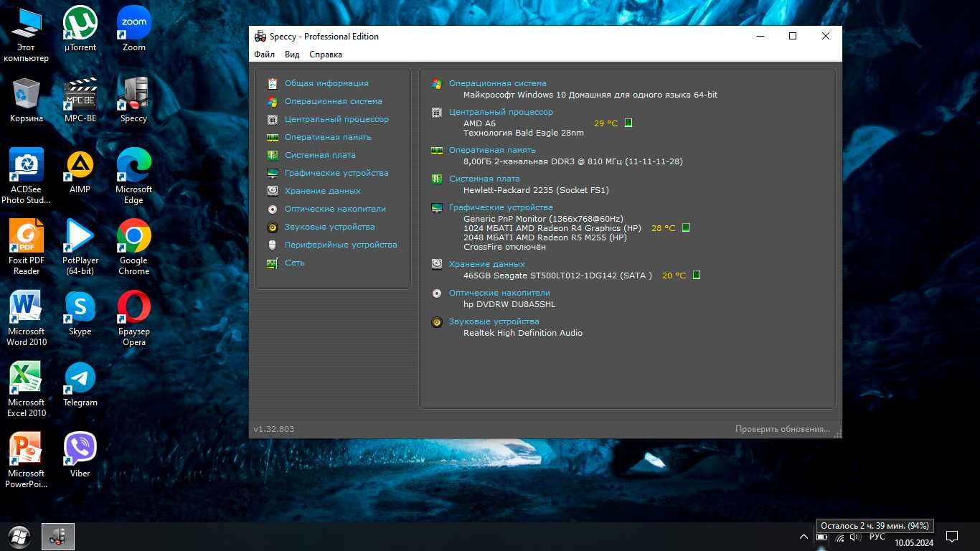
Task: Click the CrossFire отключён text
Action: click(504, 247)
